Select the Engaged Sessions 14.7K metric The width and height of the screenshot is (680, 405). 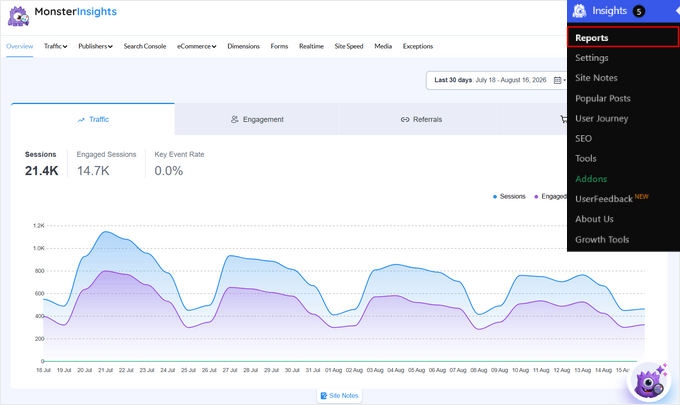tap(106, 164)
